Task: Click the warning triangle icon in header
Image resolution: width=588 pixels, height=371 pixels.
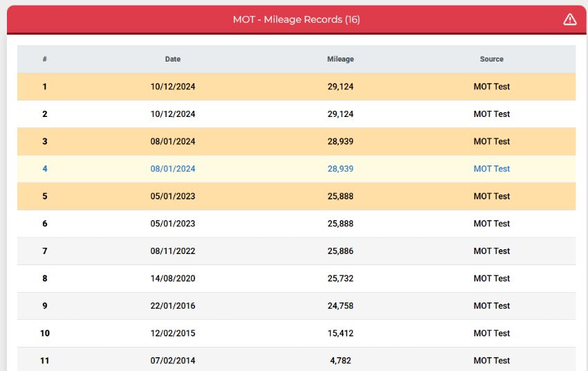Action: (569, 19)
